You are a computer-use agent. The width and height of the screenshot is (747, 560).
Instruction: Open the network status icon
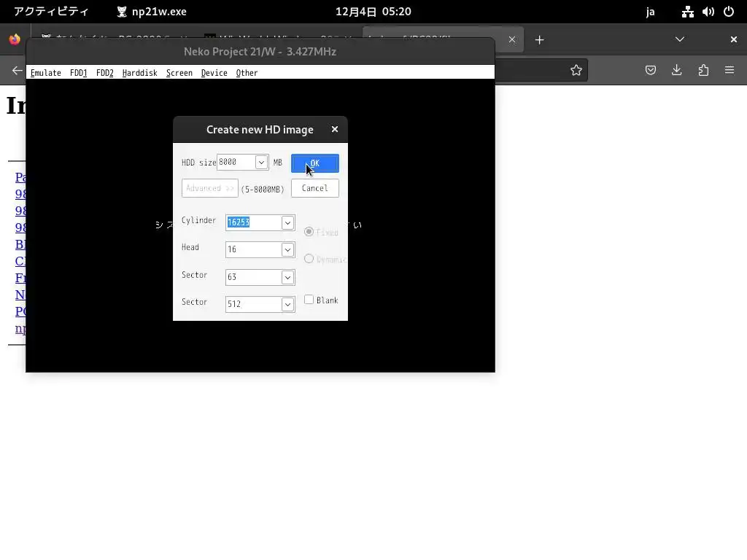pos(687,12)
